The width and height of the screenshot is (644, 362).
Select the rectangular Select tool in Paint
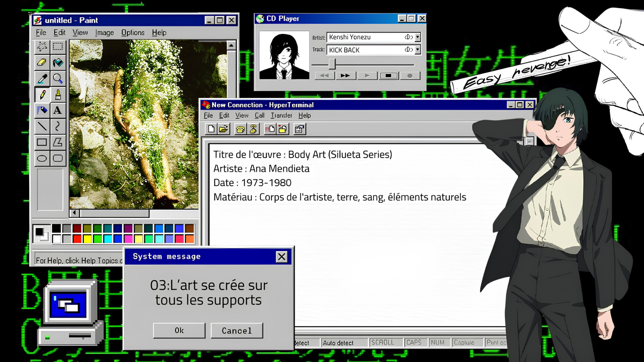click(58, 47)
